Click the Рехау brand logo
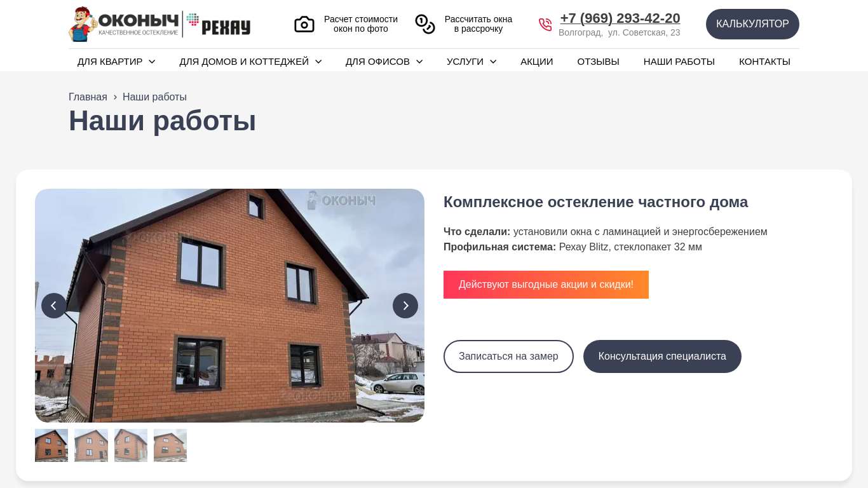The image size is (868, 488). tap(218, 24)
